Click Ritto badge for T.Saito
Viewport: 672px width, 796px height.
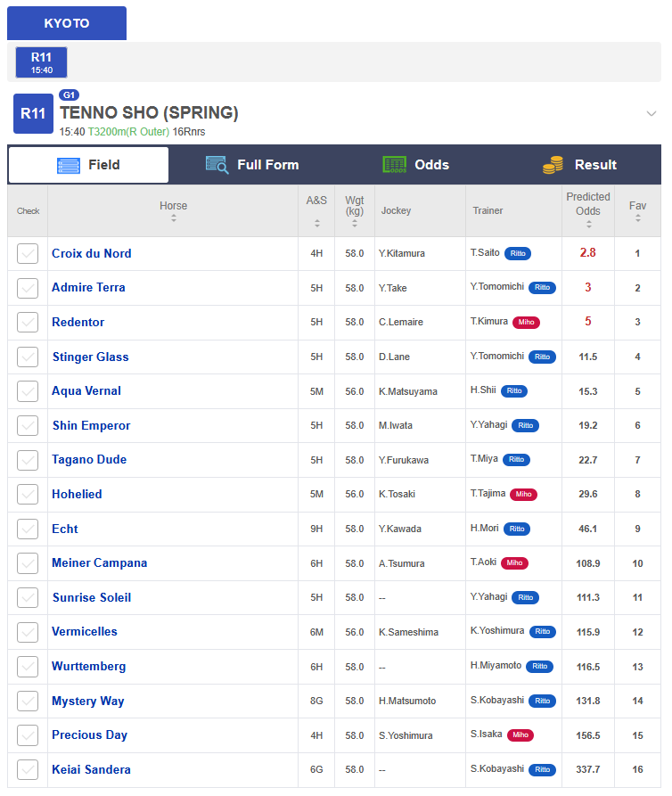click(x=518, y=253)
